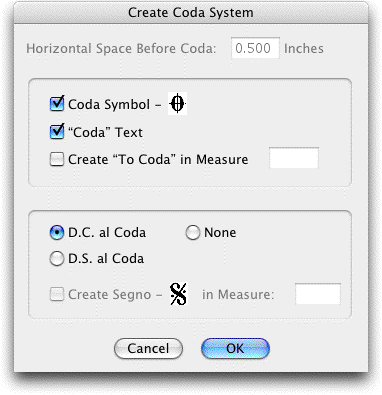
Task: Click the Horizontal Space Before Coda label
Action: click(x=121, y=49)
